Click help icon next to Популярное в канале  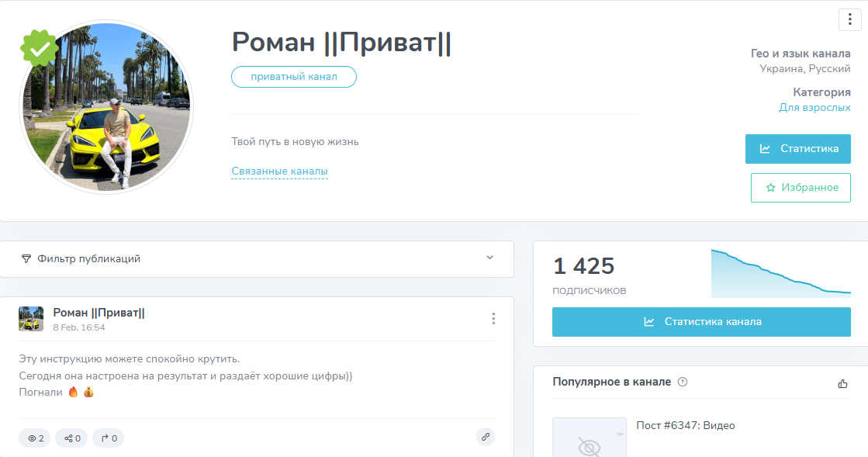(x=683, y=382)
